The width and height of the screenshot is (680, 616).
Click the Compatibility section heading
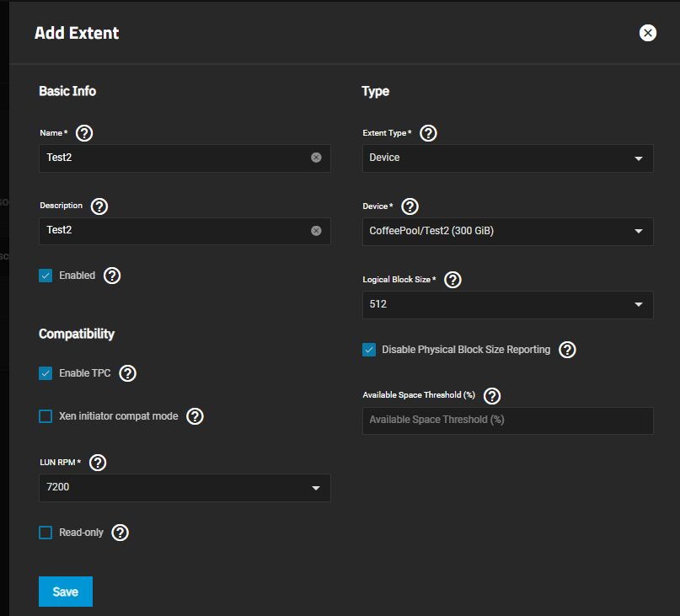77,334
